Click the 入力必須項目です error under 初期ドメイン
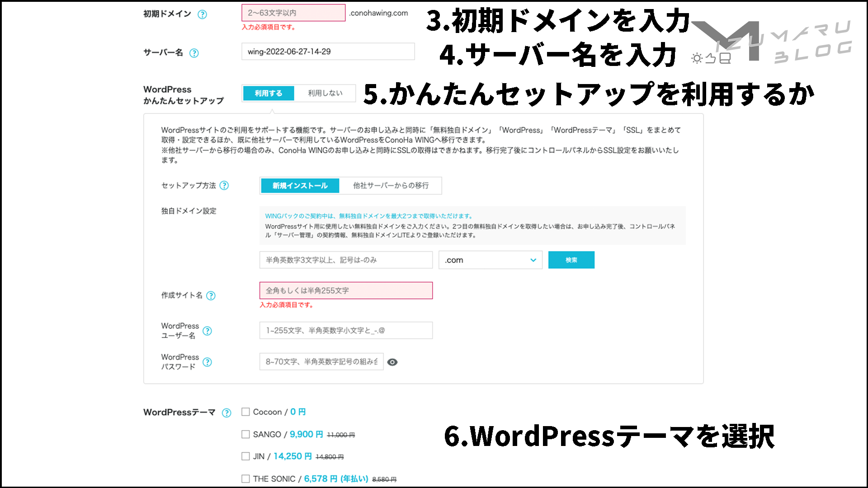 [x=269, y=27]
